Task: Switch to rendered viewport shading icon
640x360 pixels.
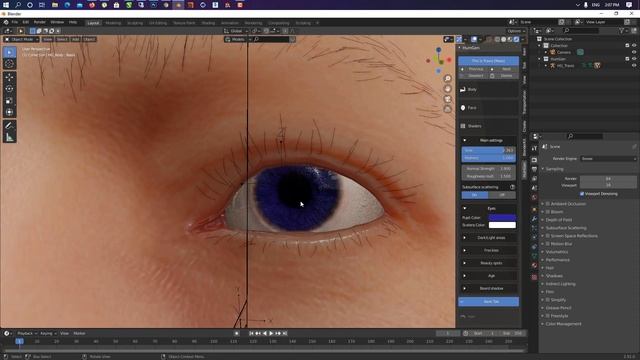Action: click(x=516, y=39)
